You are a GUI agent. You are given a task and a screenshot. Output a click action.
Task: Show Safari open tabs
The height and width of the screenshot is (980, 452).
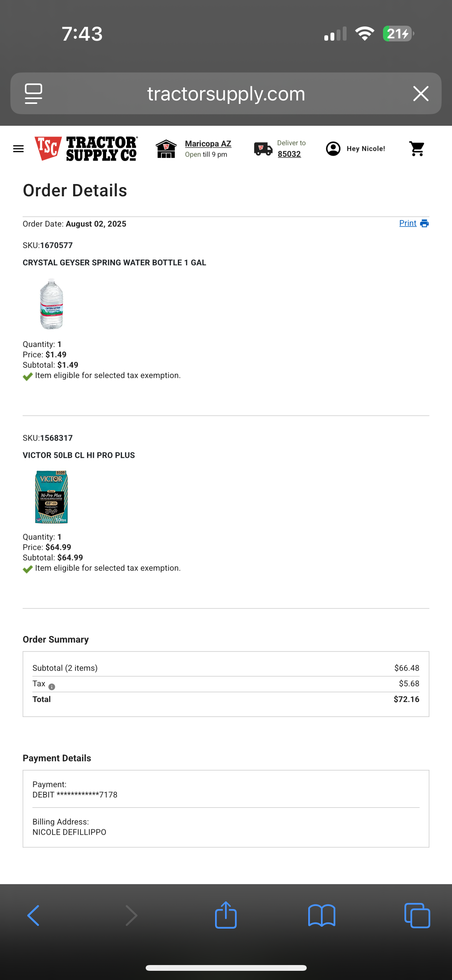(x=417, y=916)
